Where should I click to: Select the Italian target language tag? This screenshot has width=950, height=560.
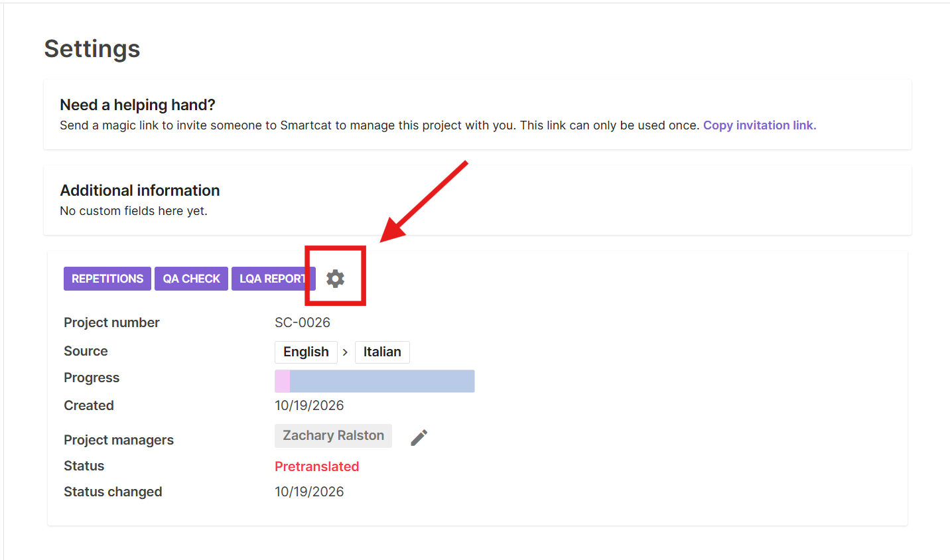point(382,352)
